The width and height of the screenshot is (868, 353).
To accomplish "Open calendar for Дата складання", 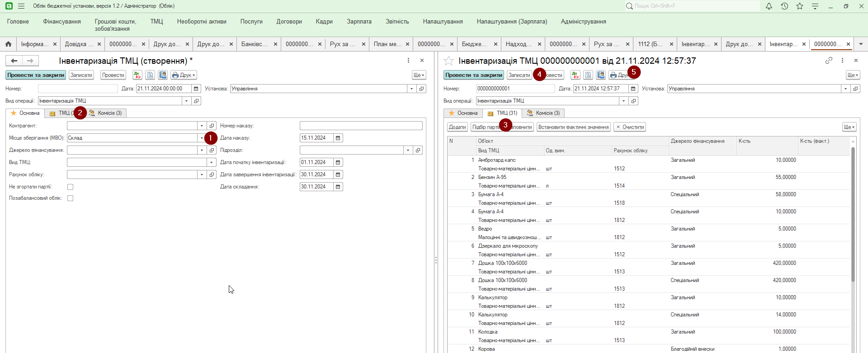I will pyautogui.click(x=338, y=187).
